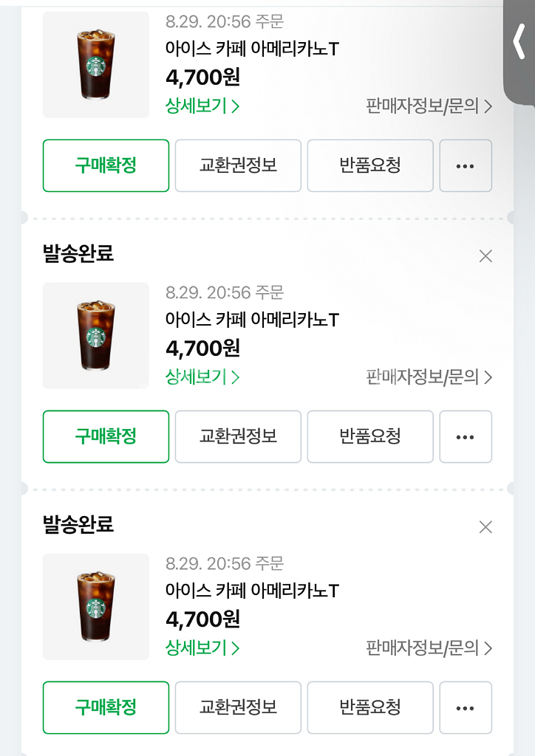535x756 pixels.
Task: Open 상세보기 for the top order
Action: tap(202, 106)
